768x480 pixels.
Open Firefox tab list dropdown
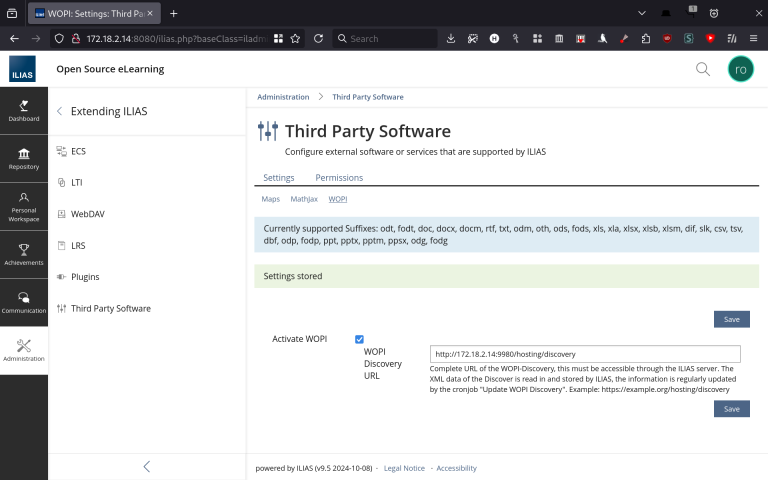(641, 13)
